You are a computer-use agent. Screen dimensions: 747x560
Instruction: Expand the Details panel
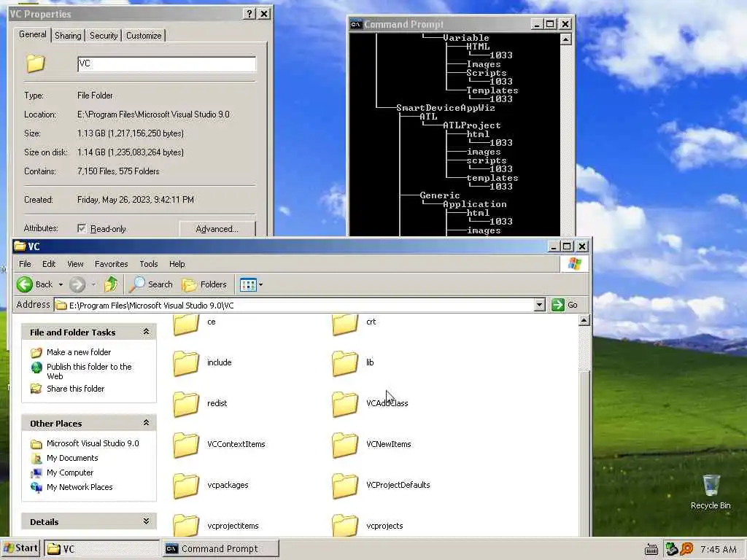coord(146,521)
